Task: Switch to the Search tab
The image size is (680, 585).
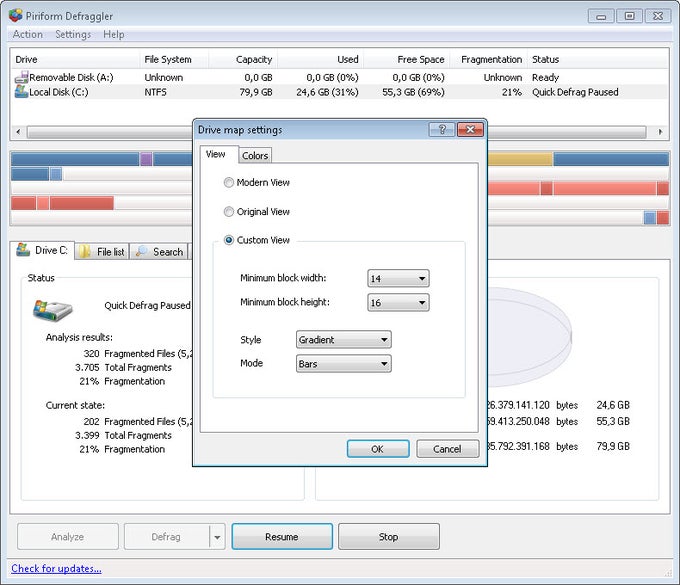Action: click(x=159, y=252)
